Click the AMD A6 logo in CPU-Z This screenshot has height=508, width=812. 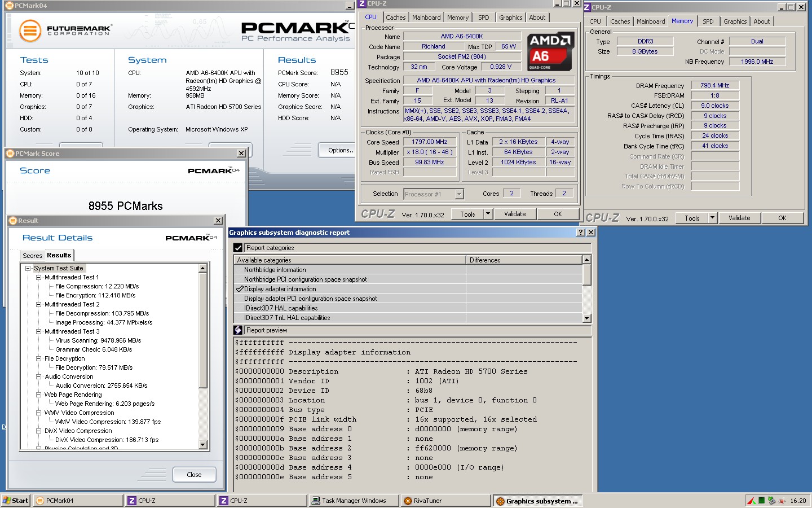(550, 51)
